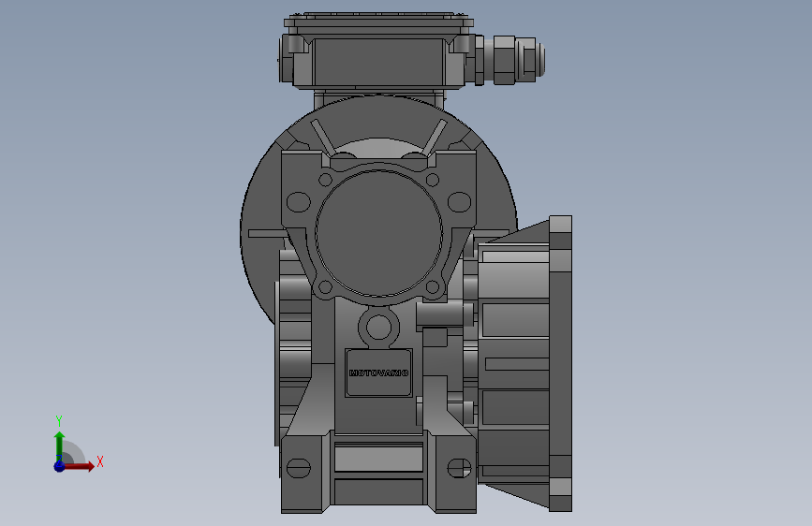Select the bottom-right mounting foot hole
The height and width of the screenshot is (526, 812).
click(459, 468)
